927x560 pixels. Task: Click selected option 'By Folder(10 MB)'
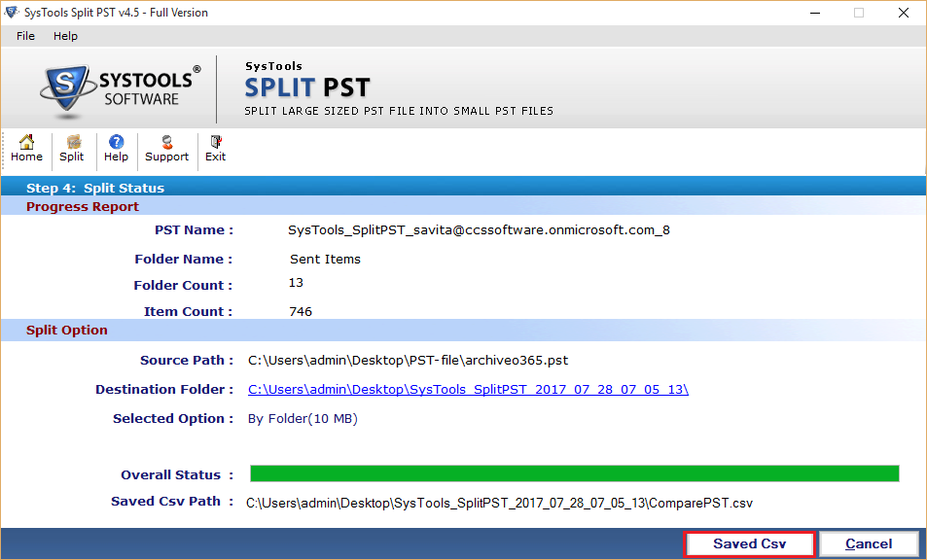click(303, 419)
